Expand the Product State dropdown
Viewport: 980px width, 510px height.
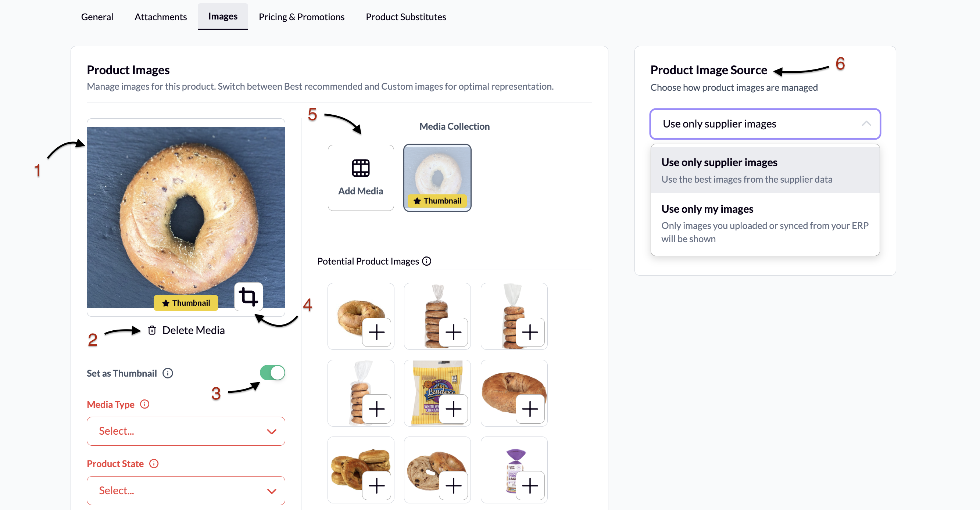[x=186, y=491]
